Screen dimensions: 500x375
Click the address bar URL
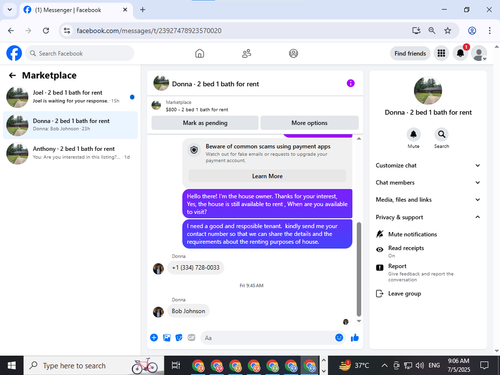pyautogui.click(x=149, y=31)
